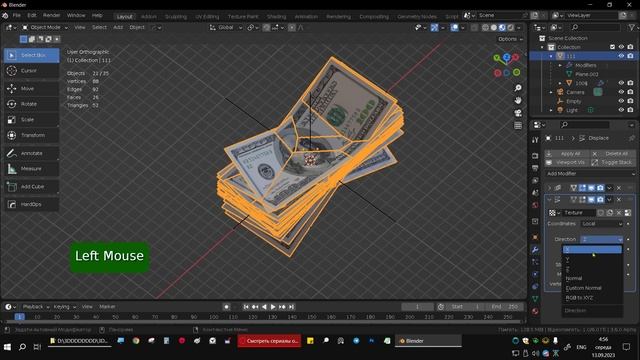
Task: Switch to rendered viewport shading
Action: coord(511,27)
